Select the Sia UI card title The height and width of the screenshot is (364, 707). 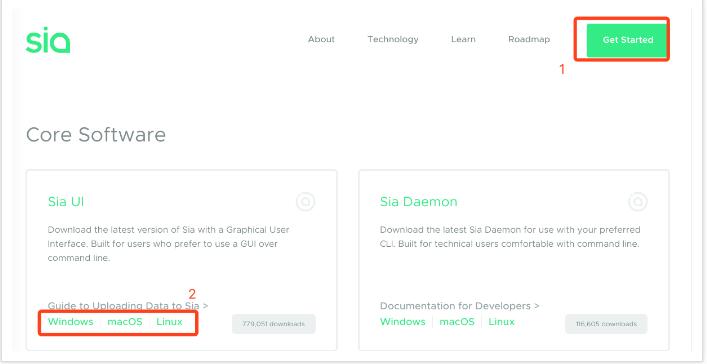point(66,201)
